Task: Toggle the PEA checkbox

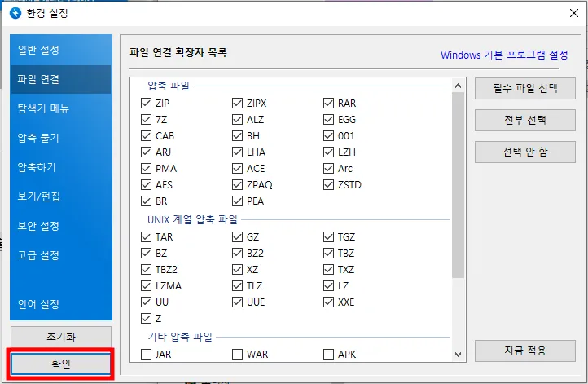Action: point(237,201)
